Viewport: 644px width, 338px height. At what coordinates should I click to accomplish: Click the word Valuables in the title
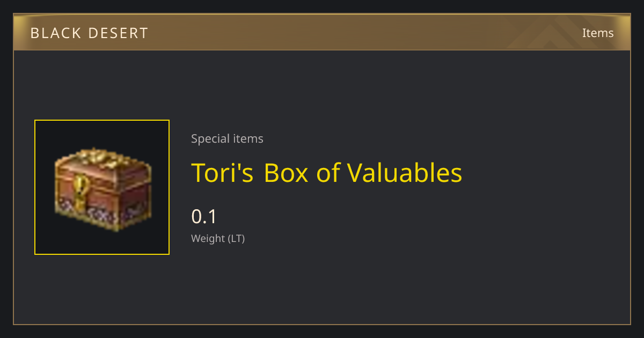pos(405,173)
